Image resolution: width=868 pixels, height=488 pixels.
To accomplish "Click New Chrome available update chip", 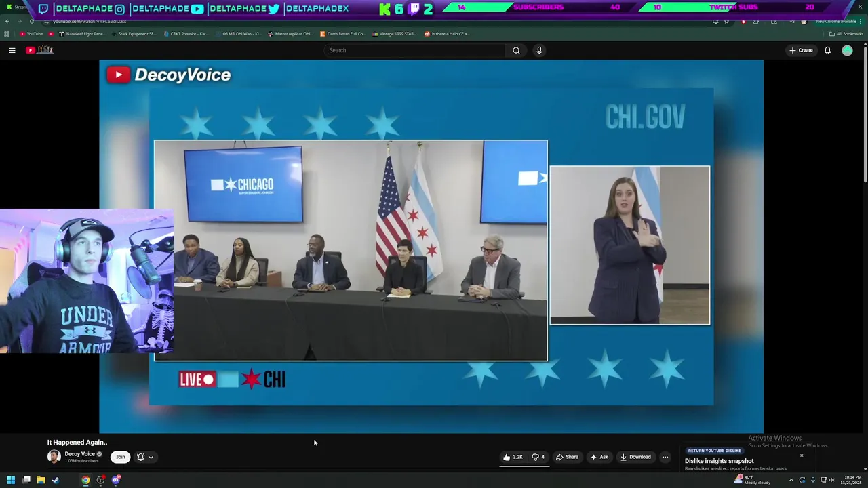I will point(835,21).
